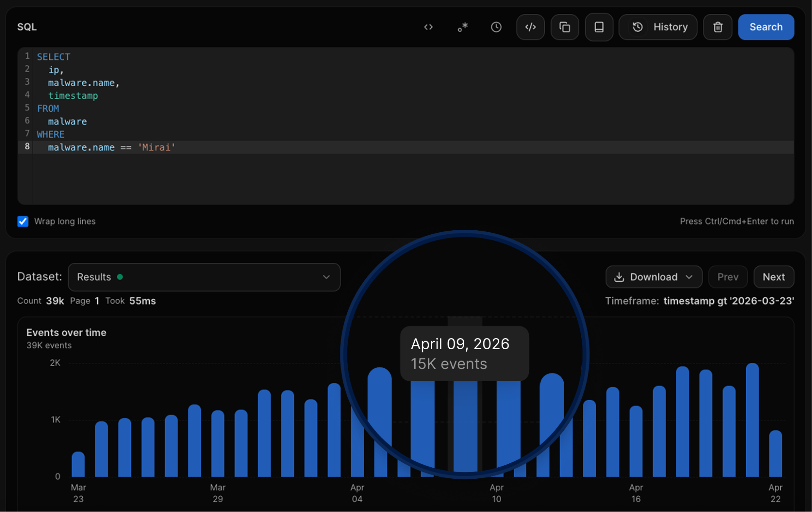812x512 pixels.
Task: Open the book documentation icon
Action: point(599,27)
